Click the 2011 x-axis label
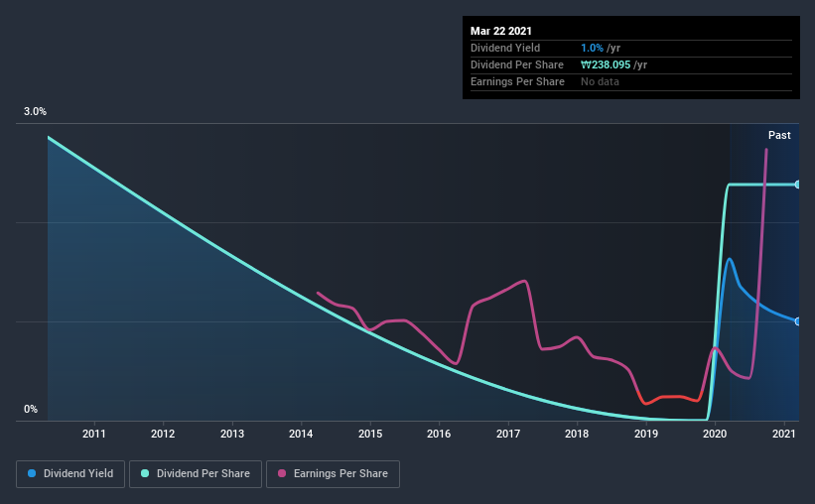The width and height of the screenshot is (815, 504). click(94, 434)
